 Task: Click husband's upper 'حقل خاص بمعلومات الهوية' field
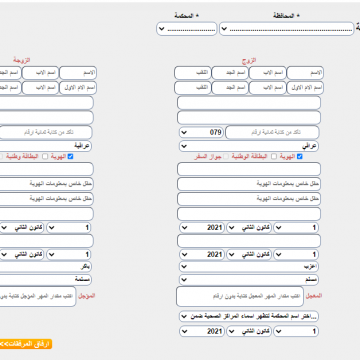[x=249, y=184]
